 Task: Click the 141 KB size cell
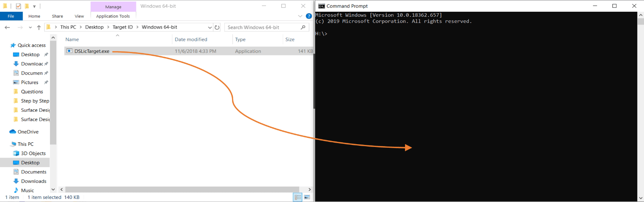coord(305,51)
